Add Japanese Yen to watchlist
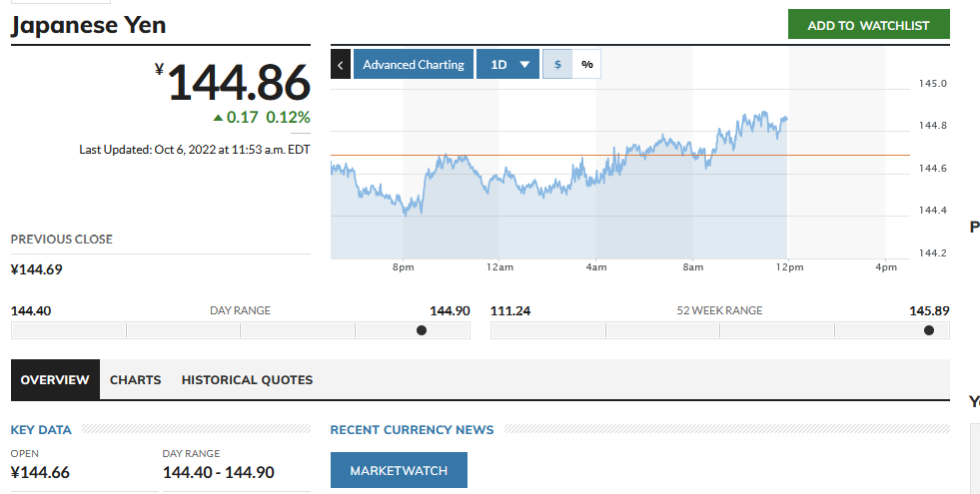The width and height of the screenshot is (980, 494). click(x=869, y=25)
